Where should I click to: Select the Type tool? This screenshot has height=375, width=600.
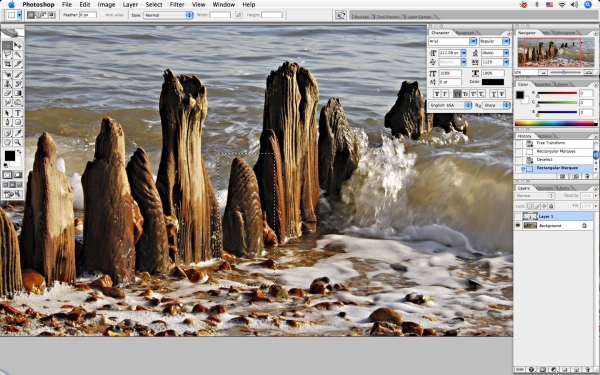18,113
